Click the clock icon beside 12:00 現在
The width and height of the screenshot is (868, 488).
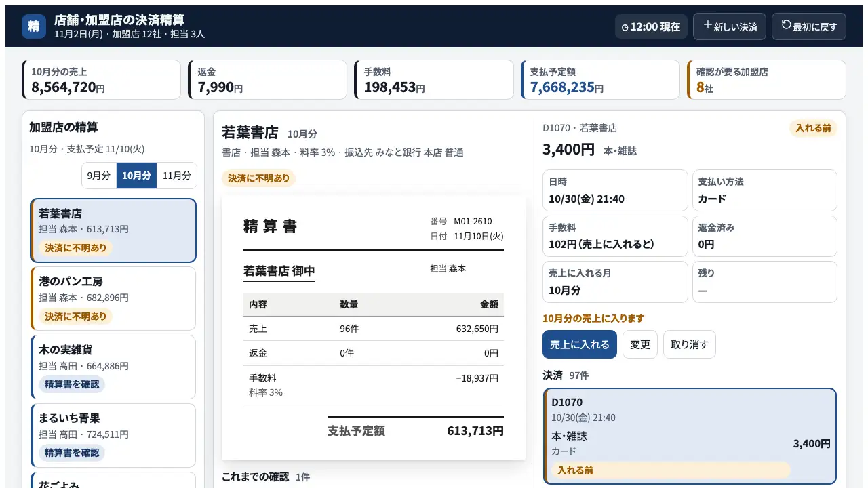(x=625, y=27)
